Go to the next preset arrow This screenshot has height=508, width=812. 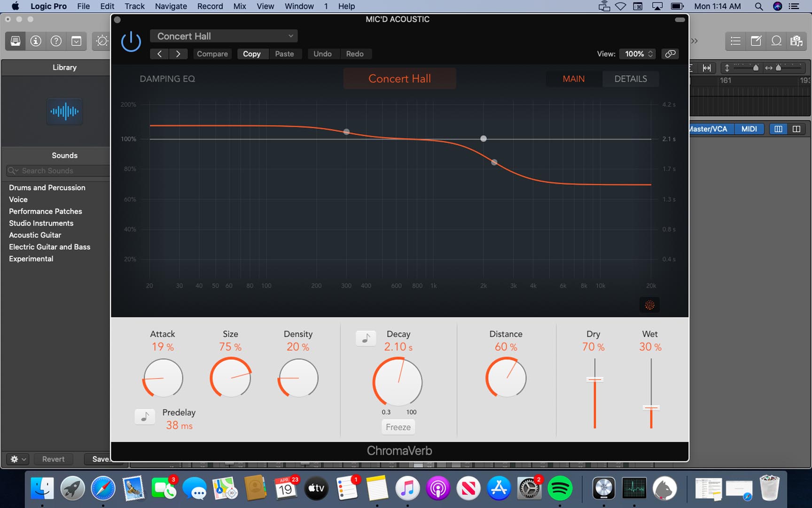(x=178, y=54)
